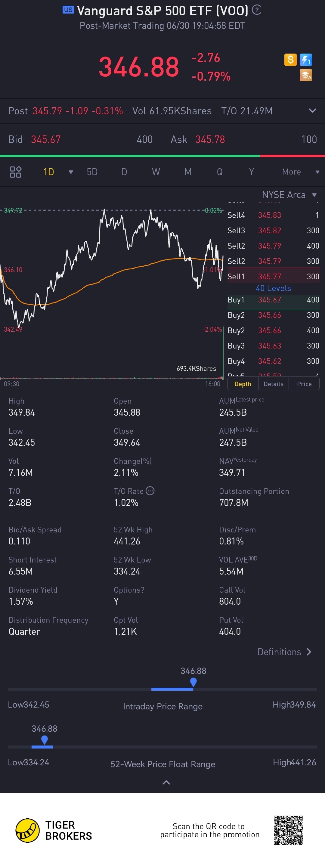This screenshot has height=868, width=325.
Task: Open the NYSE Arca exchange dropdown
Action: point(289,195)
